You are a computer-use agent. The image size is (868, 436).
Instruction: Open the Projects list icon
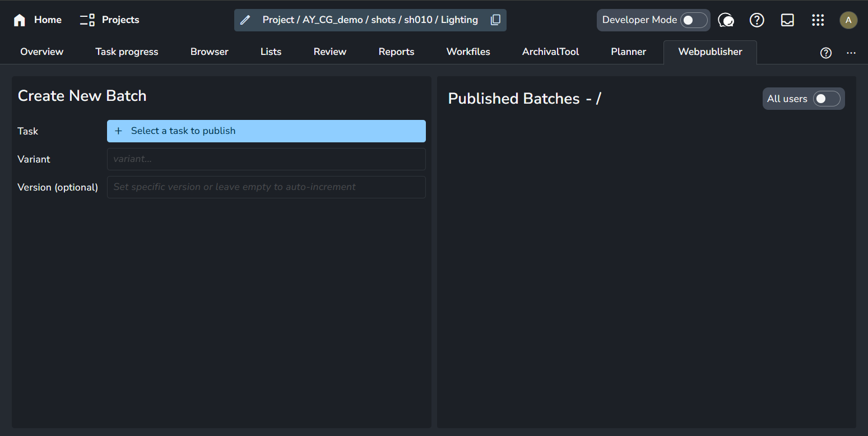87,20
